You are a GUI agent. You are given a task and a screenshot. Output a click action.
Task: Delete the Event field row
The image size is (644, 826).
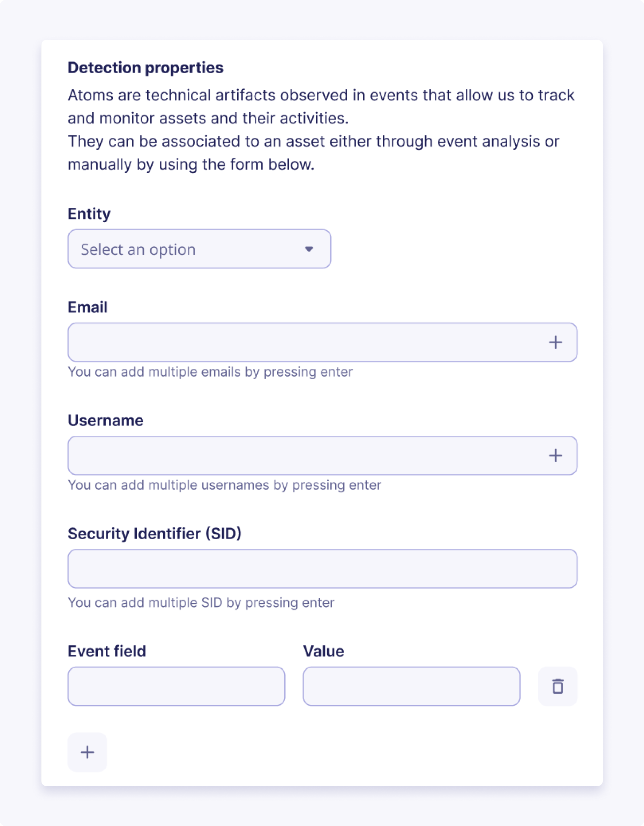[x=557, y=686]
